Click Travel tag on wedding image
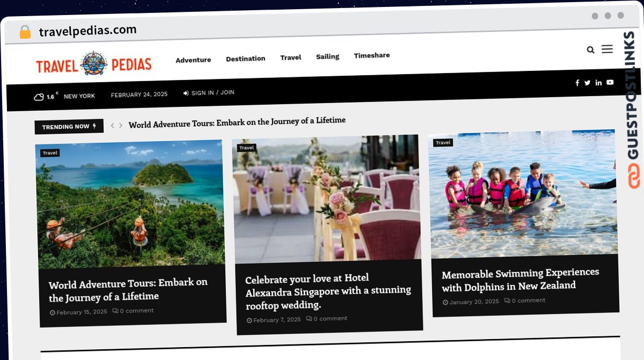644x360 pixels. tap(246, 148)
